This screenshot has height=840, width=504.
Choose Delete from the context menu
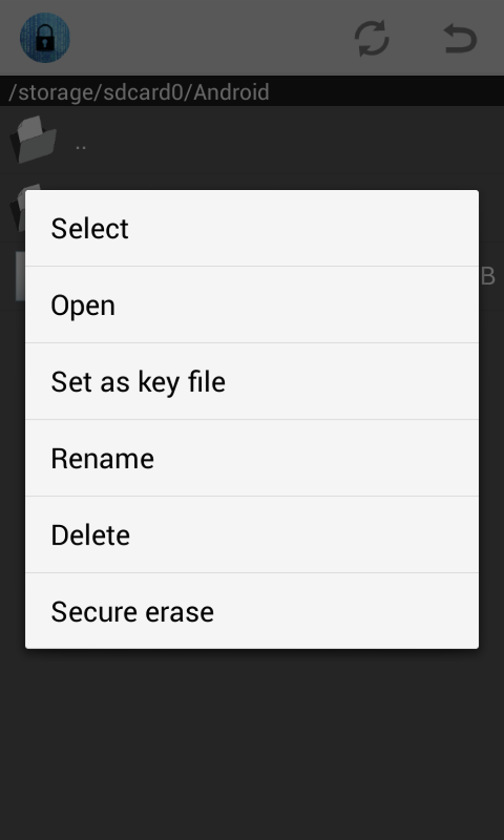pos(90,534)
